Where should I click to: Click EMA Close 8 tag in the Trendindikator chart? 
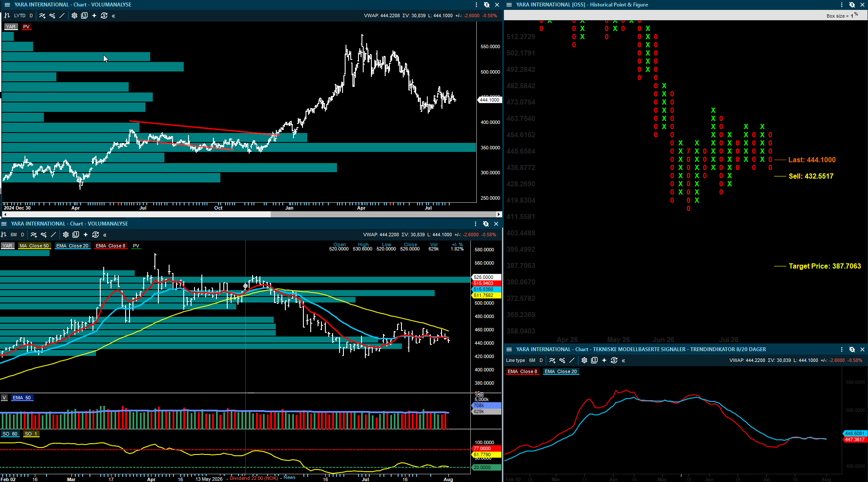[522, 371]
